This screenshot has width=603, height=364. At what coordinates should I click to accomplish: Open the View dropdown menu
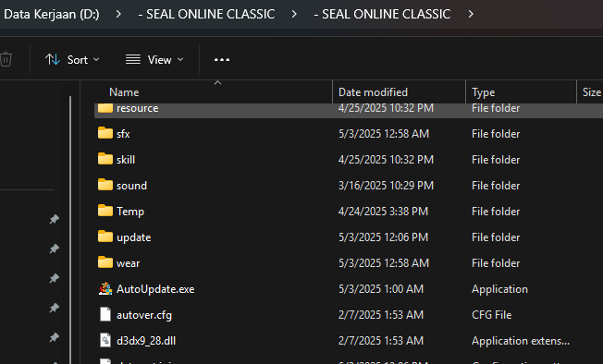point(154,59)
